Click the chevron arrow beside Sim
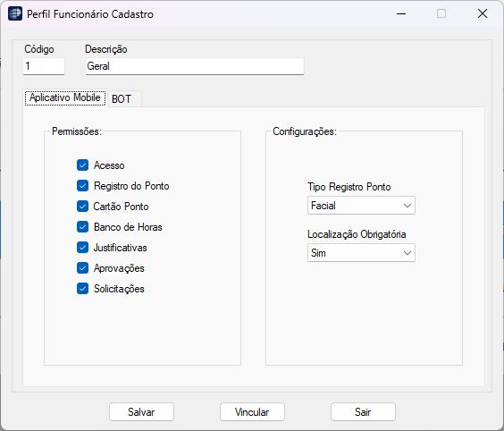 click(407, 253)
